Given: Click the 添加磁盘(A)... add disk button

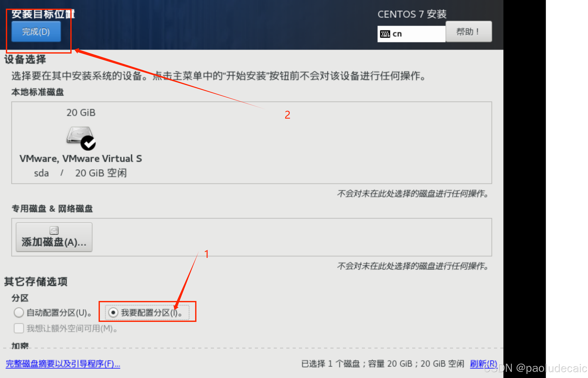Looking at the screenshot, I should tap(54, 237).
